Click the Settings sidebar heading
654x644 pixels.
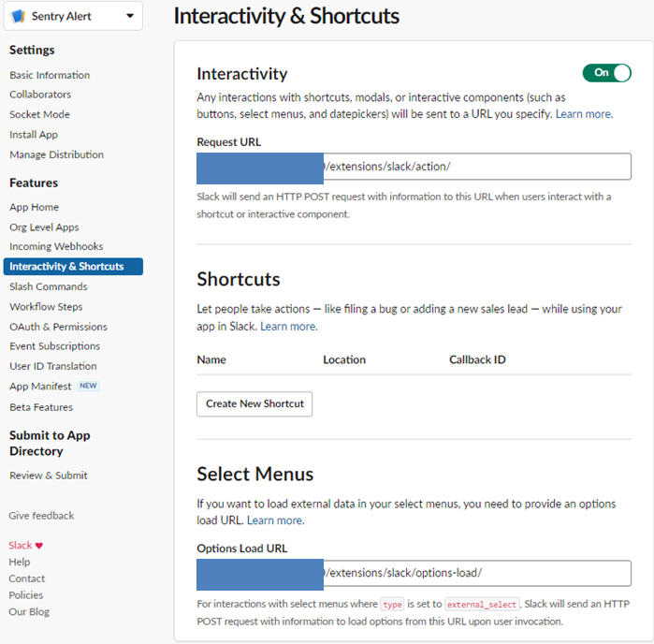[x=32, y=51]
